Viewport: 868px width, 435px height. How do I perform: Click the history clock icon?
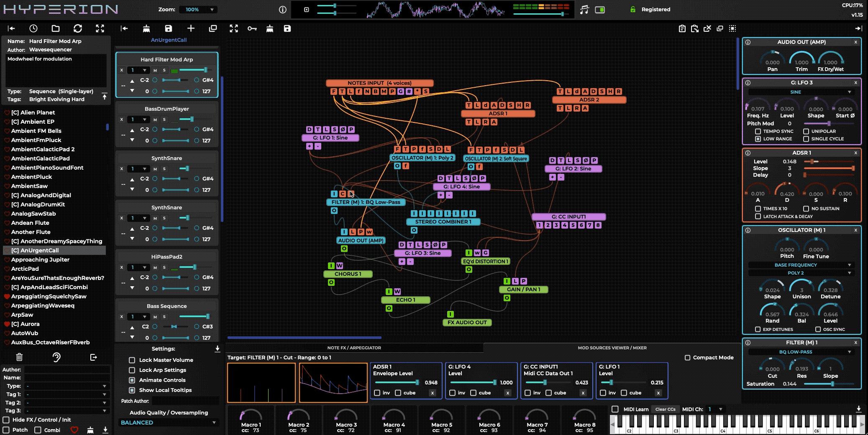33,28
